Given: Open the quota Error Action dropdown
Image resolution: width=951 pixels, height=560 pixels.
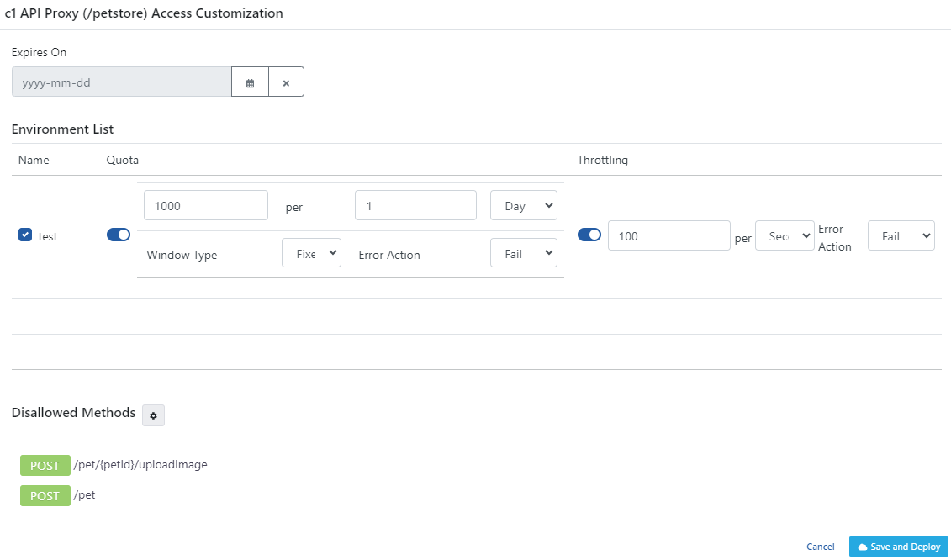Looking at the screenshot, I should click(x=523, y=252).
